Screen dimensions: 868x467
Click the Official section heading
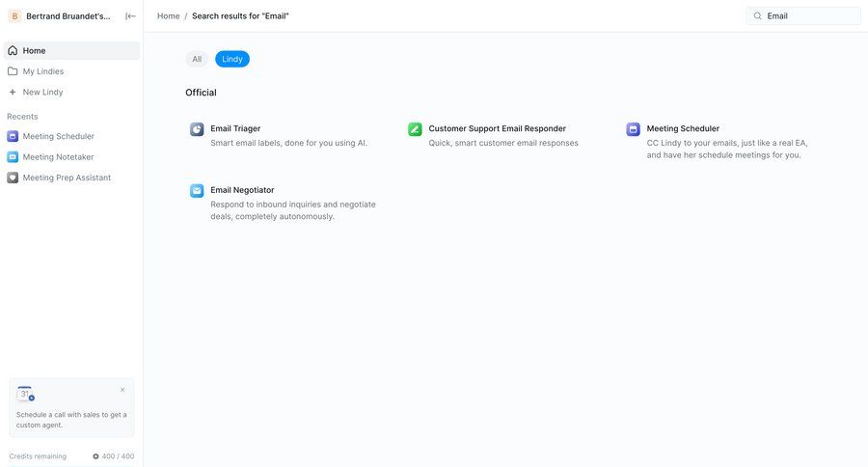(201, 93)
